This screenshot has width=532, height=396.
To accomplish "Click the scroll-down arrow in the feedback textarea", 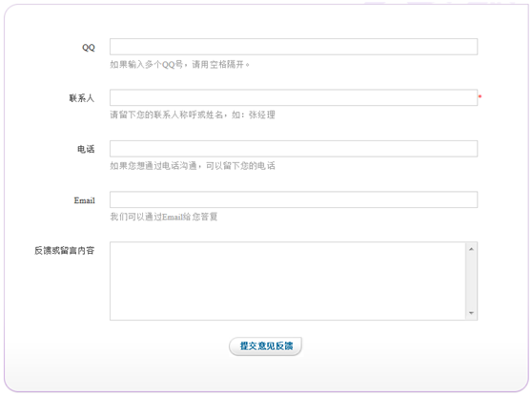I will 471,313.
